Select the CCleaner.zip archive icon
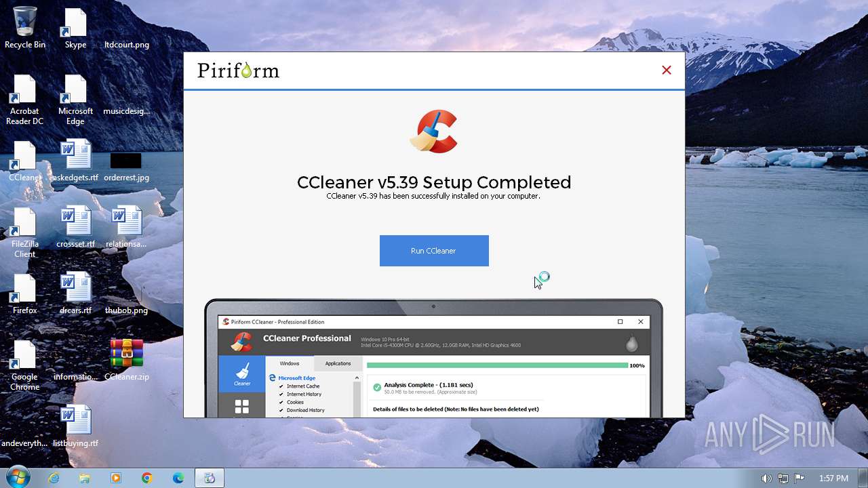The height and width of the screenshot is (488, 868). tap(127, 360)
